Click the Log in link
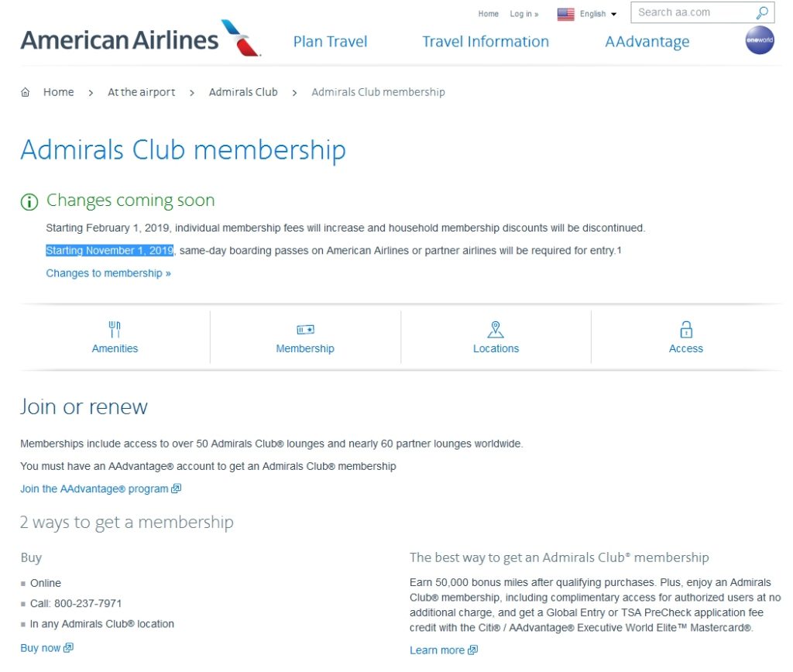The height and width of the screenshot is (672, 793). click(x=522, y=13)
